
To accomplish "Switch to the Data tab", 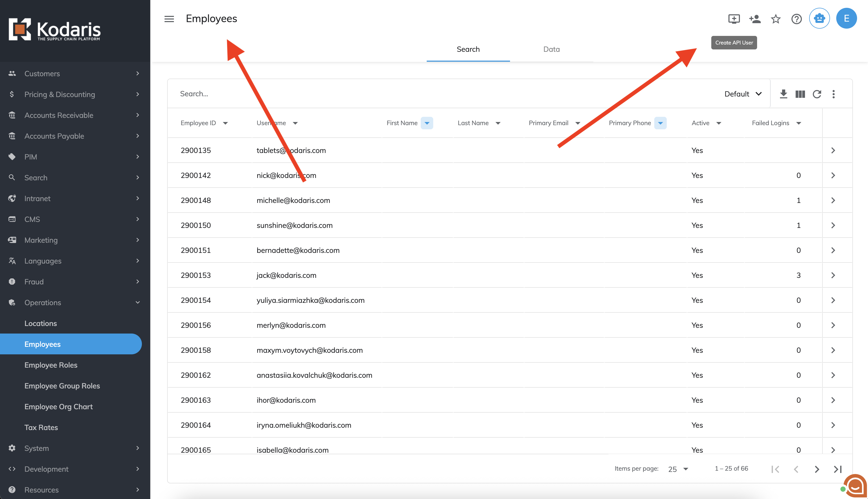I will pos(551,49).
